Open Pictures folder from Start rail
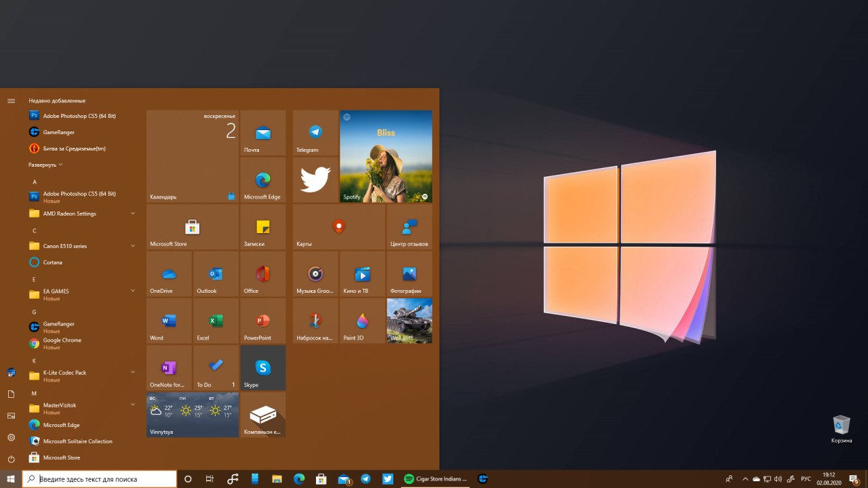The height and width of the screenshot is (488, 868). coord(11,415)
